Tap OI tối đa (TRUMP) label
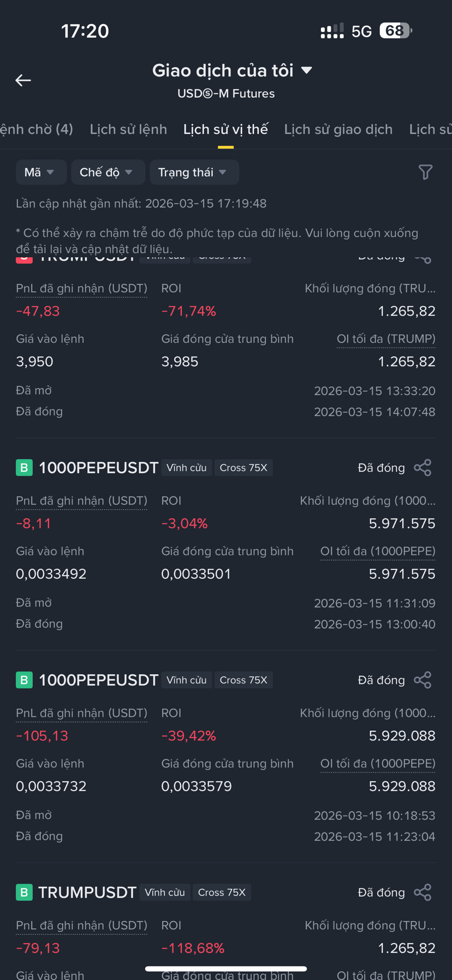 pyautogui.click(x=386, y=339)
